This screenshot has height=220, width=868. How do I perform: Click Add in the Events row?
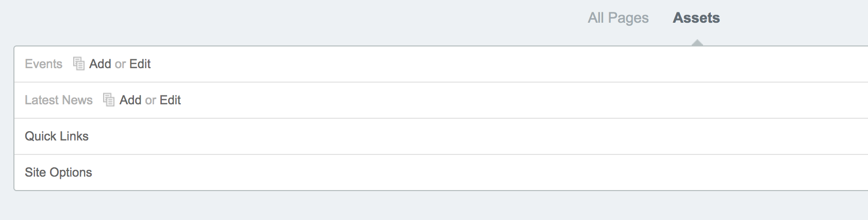[x=100, y=64]
